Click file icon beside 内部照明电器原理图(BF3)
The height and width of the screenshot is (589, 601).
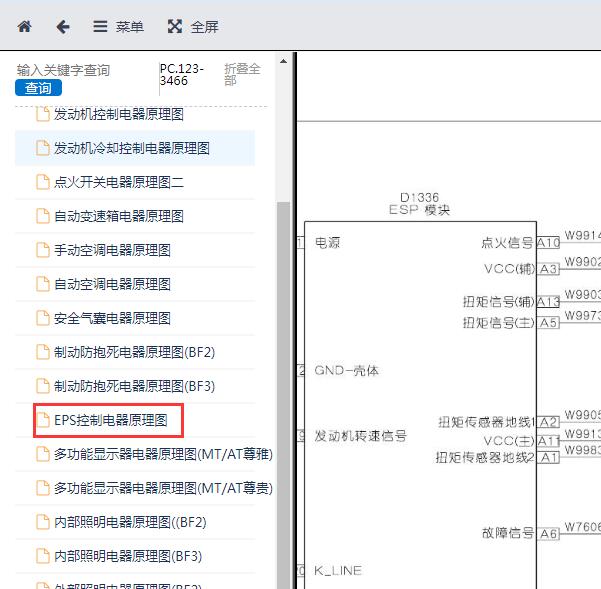point(43,556)
